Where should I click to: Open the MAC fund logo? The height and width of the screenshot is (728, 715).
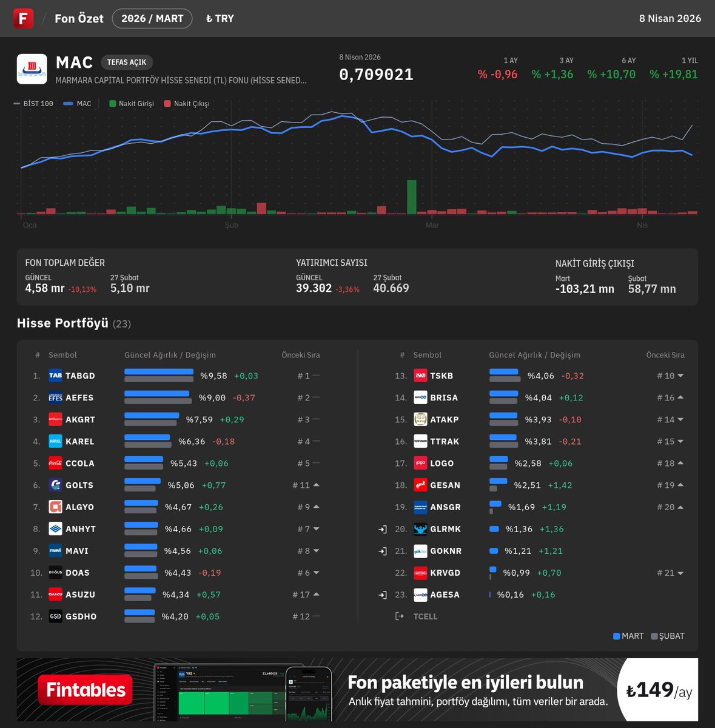click(x=32, y=69)
